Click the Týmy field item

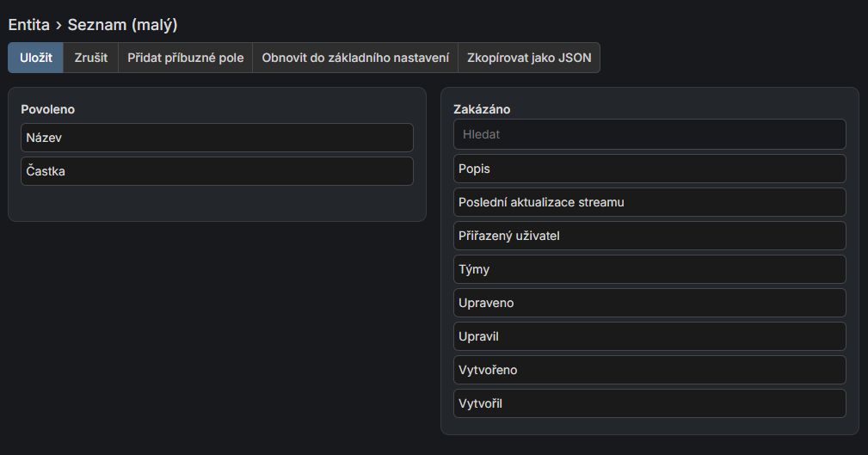[x=649, y=269]
